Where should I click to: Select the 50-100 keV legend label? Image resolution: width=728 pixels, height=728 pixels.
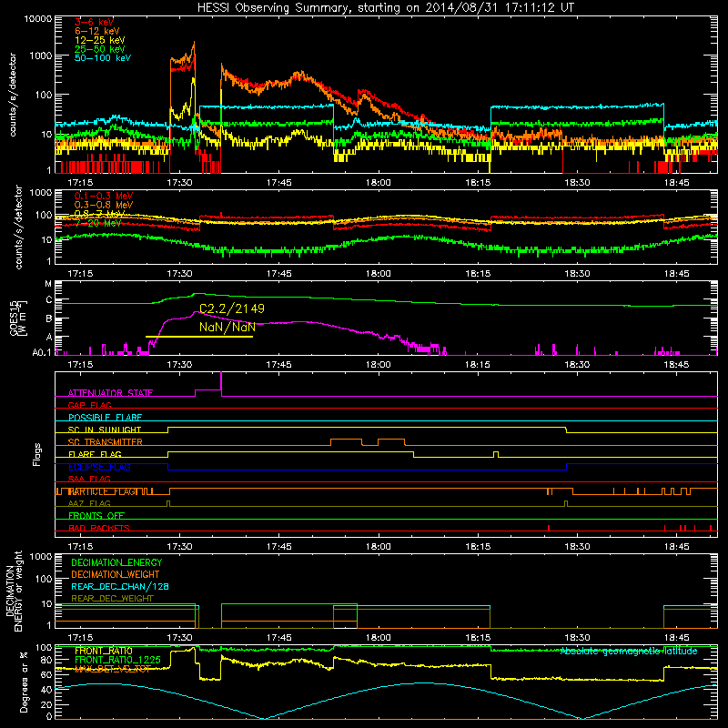[103, 57]
